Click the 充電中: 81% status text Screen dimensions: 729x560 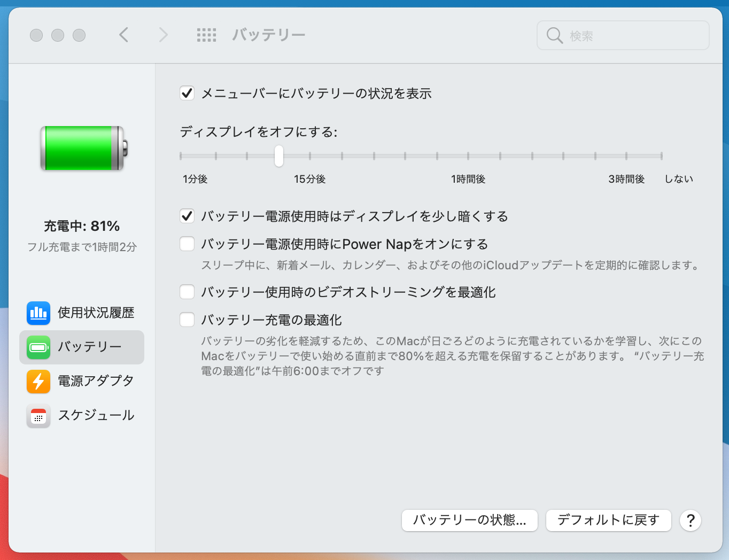(x=82, y=226)
